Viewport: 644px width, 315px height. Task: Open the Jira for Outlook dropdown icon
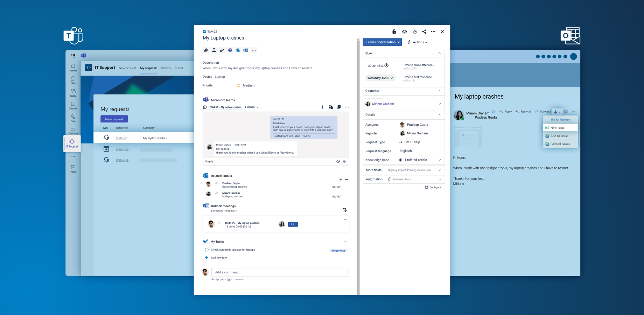[x=557, y=112]
